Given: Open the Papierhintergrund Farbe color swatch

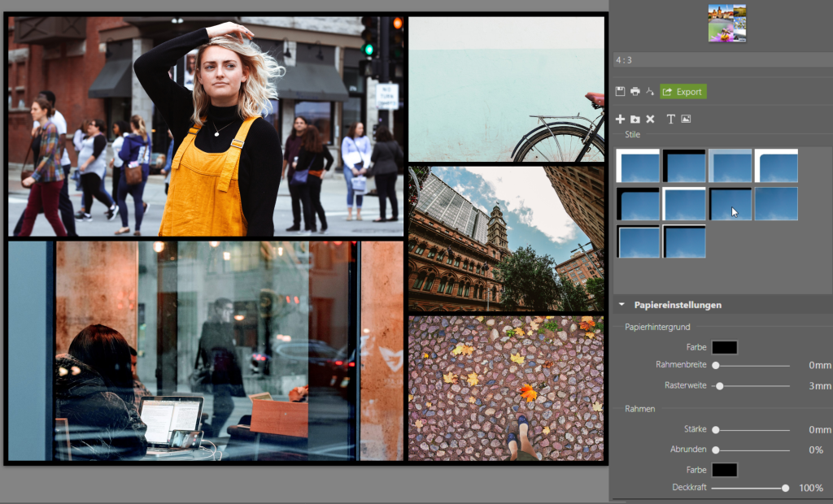Looking at the screenshot, I should (724, 347).
